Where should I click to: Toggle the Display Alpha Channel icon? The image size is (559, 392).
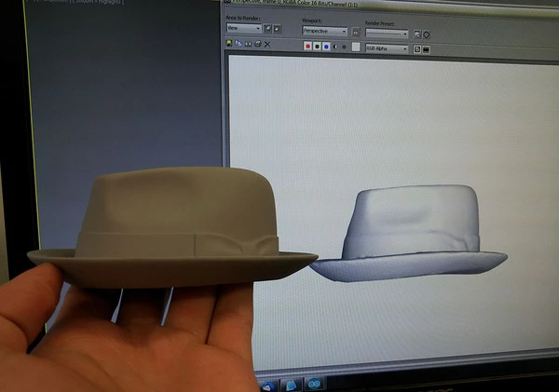click(x=335, y=47)
